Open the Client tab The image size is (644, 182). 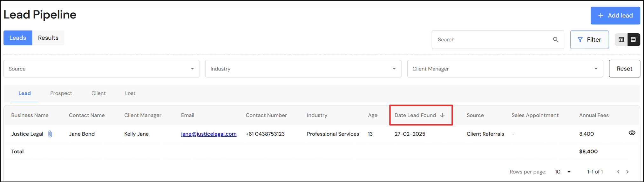tap(98, 93)
